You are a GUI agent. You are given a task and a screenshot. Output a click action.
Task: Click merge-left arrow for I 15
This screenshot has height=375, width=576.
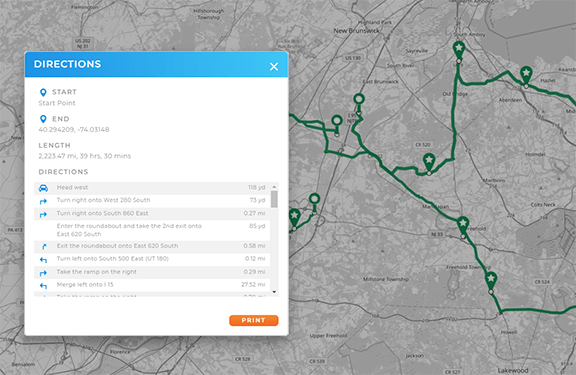[43, 286]
